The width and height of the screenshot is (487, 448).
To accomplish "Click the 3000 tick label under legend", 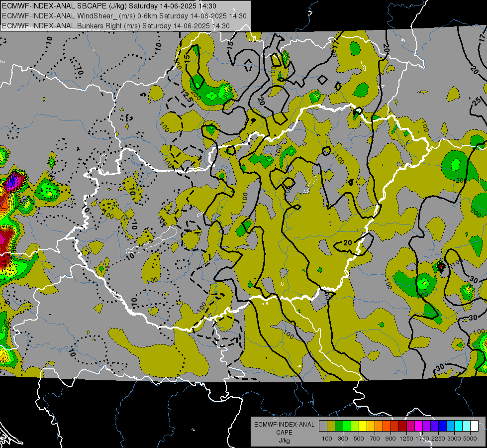I will coord(454,439).
